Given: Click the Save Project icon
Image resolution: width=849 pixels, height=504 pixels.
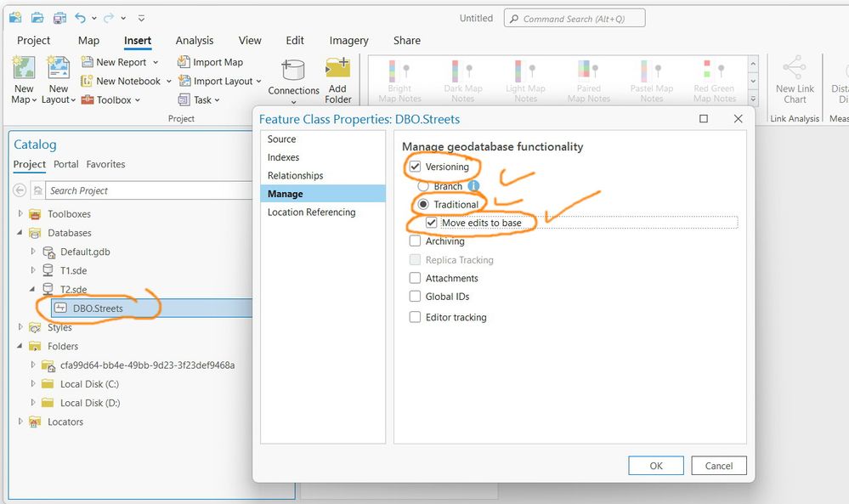Looking at the screenshot, I should (59, 18).
